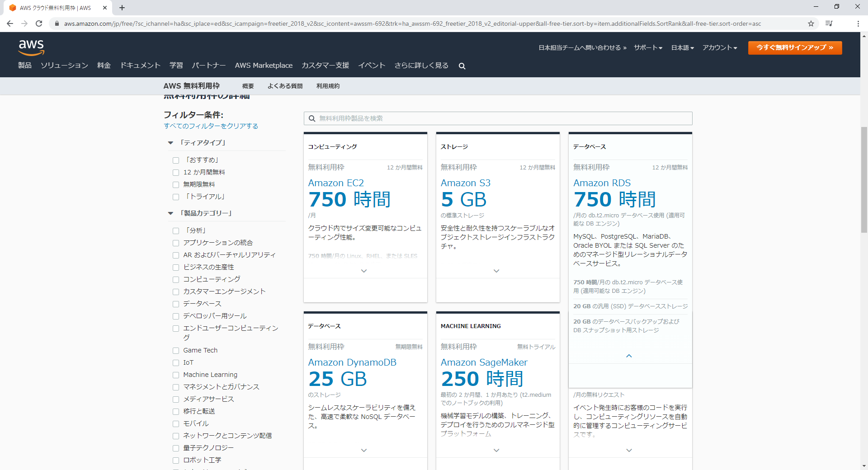
Task: Expand the Amazon DynamoDB card details
Action: (x=364, y=451)
